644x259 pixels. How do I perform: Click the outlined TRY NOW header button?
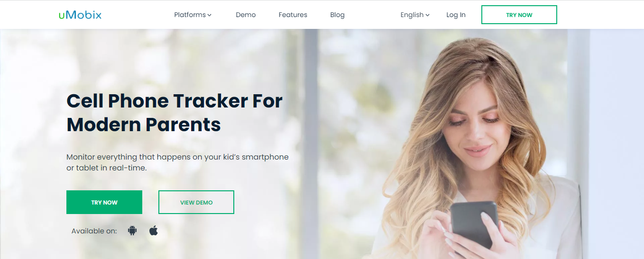pos(519,15)
